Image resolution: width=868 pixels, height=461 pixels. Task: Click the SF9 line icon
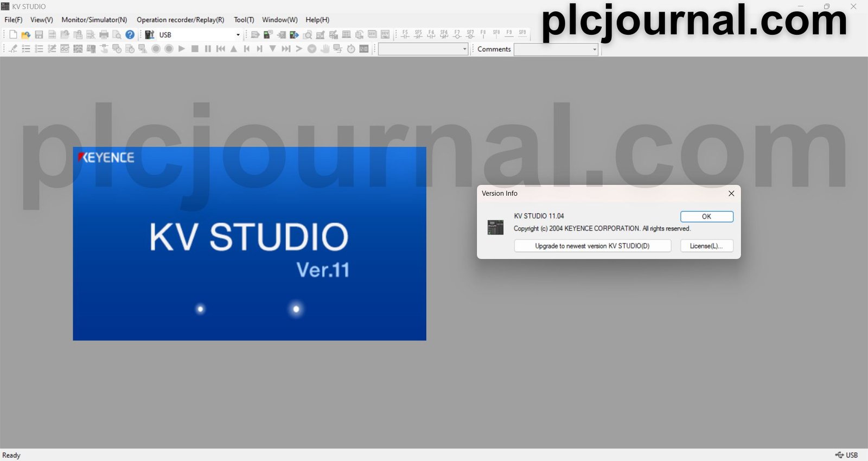pos(522,34)
